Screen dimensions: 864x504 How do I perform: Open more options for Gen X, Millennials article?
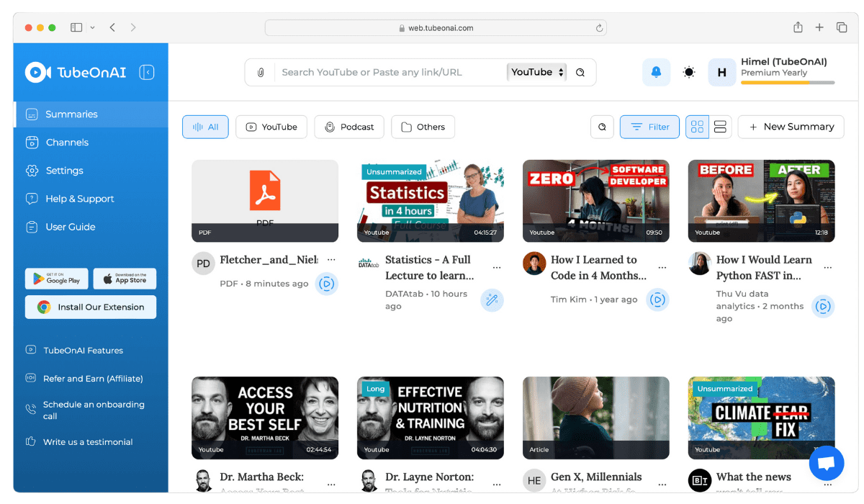(x=662, y=485)
